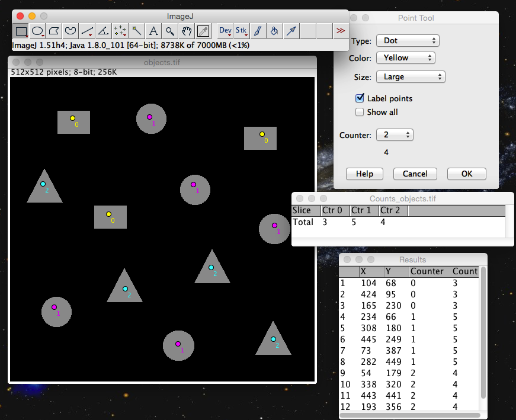Select the Magnifying glass tool
The image size is (516, 420).
[170, 31]
